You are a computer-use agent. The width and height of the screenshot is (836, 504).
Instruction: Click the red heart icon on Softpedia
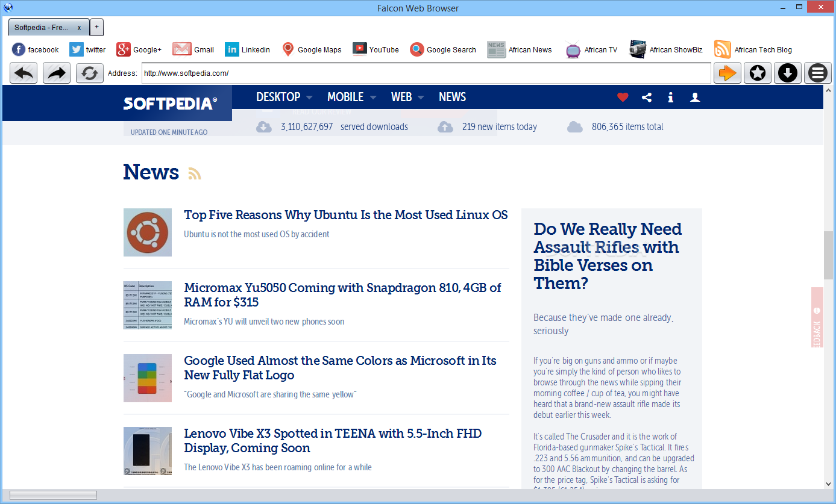click(623, 97)
